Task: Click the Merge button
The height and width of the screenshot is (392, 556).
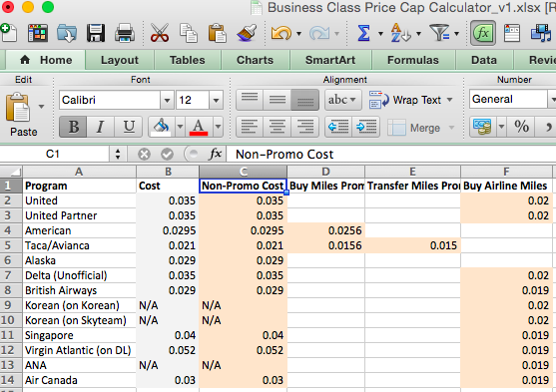Action: tap(414, 128)
